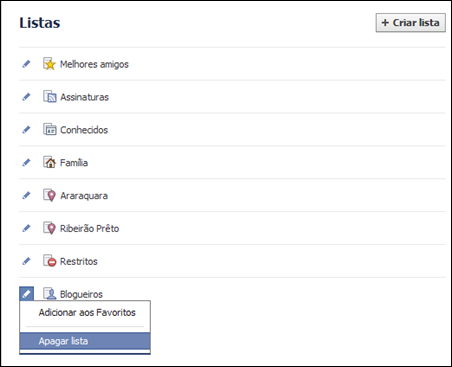Image resolution: width=452 pixels, height=367 pixels.
Task: Click the Assinaturas feed list icon
Action: tap(49, 97)
